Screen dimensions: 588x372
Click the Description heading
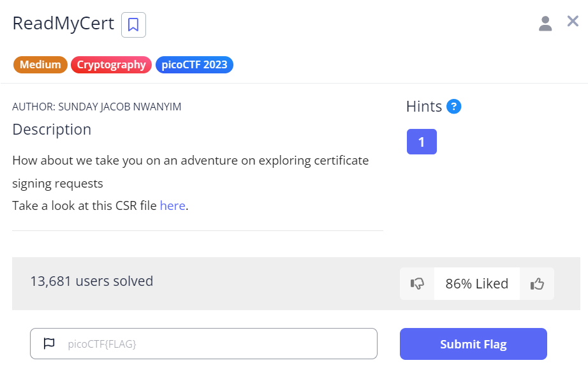[x=52, y=130]
